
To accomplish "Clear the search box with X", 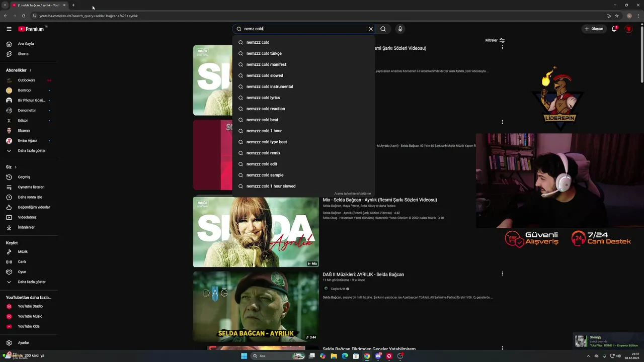I will coord(371,29).
